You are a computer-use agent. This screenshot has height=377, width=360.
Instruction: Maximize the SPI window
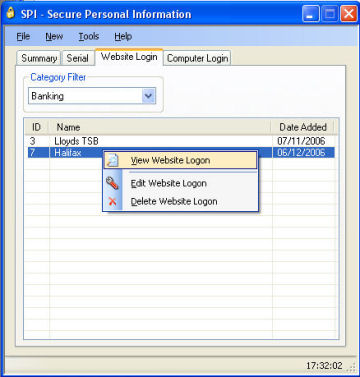(330, 14)
